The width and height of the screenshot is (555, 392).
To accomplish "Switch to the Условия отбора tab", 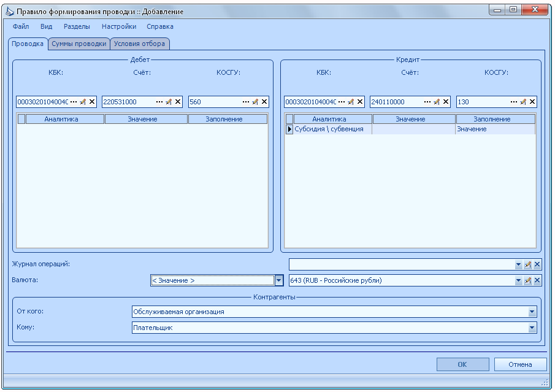I will pos(139,44).
